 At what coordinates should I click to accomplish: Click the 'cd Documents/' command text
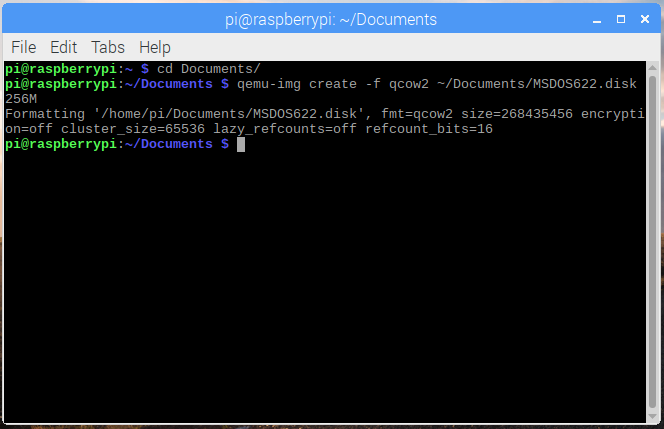pyautogui.click(x=209, y=69)
